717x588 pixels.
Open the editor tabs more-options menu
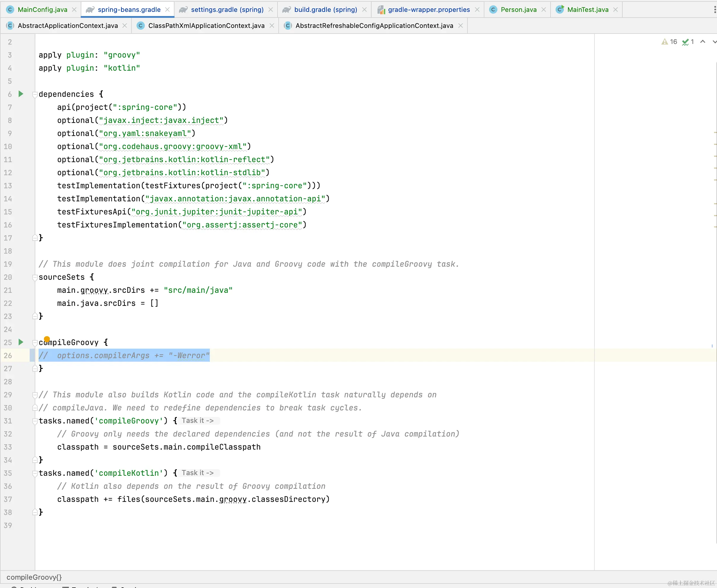715,10
